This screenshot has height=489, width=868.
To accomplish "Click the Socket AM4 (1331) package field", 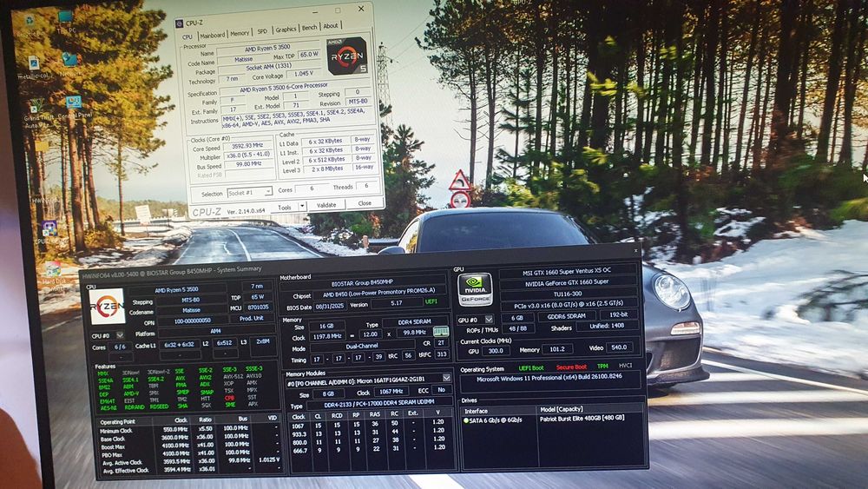I will coord(268,68).
